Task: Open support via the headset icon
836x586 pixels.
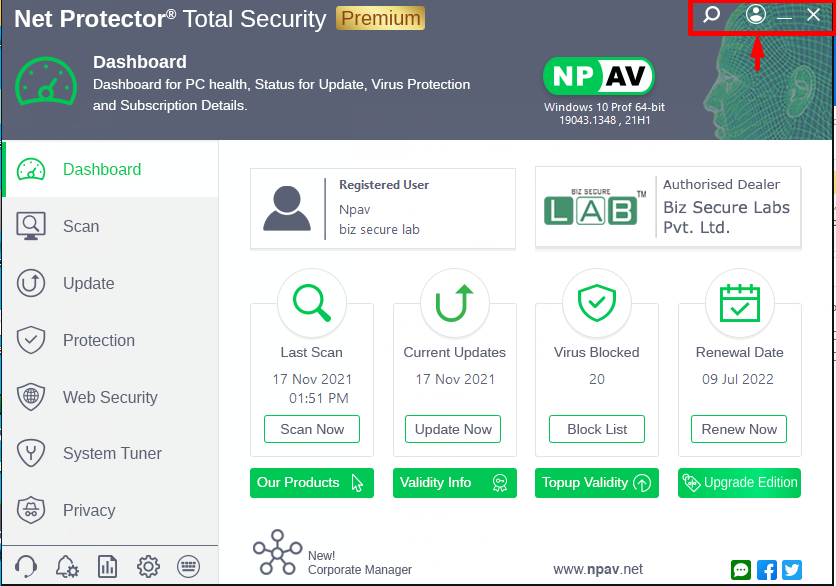Action: [27, 567]
